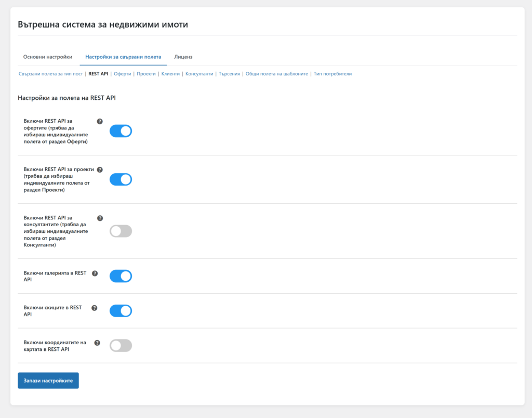
Task: Switch to the Лиценз tab
Action: 183,57
